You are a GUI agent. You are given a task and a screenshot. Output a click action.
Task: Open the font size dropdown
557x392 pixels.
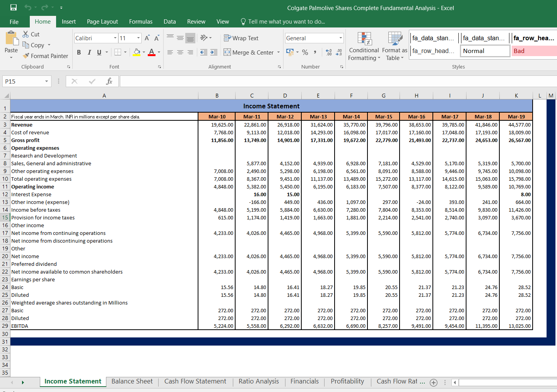click(138, 38)
